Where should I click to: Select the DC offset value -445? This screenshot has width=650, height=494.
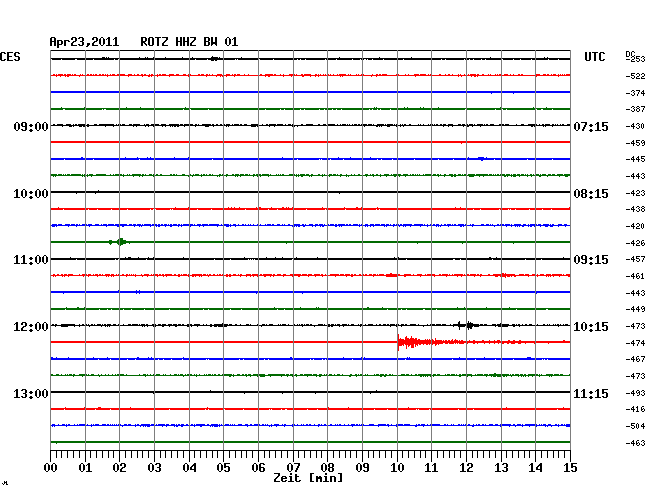(x=635, y=159)
